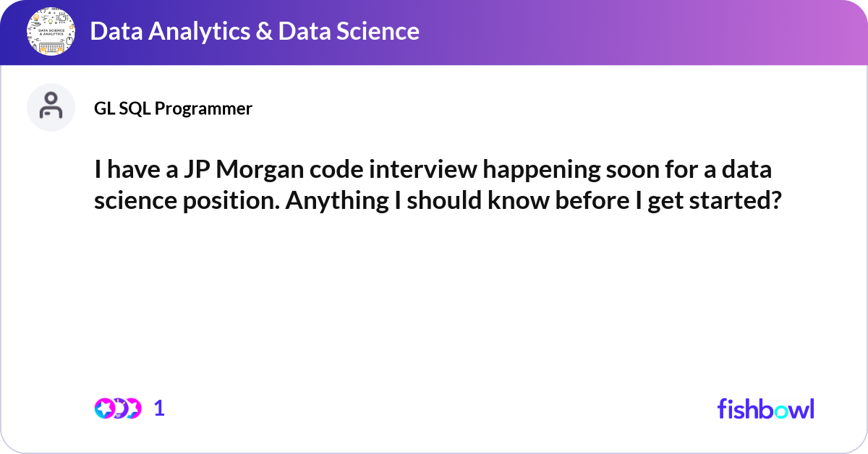
Task: Open the fishbowl logo in the corner
Action: pyautogui.click(x=765, y=409)
